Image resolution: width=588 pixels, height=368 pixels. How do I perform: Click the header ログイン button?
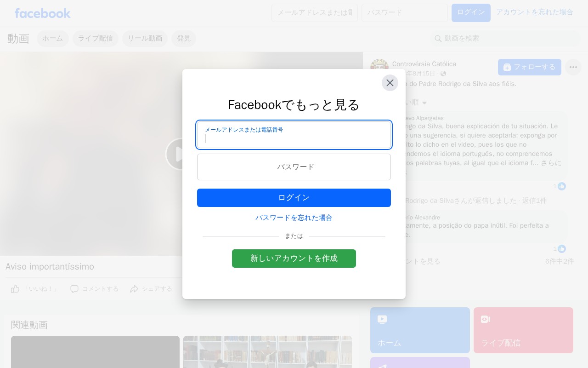point(471,13)
